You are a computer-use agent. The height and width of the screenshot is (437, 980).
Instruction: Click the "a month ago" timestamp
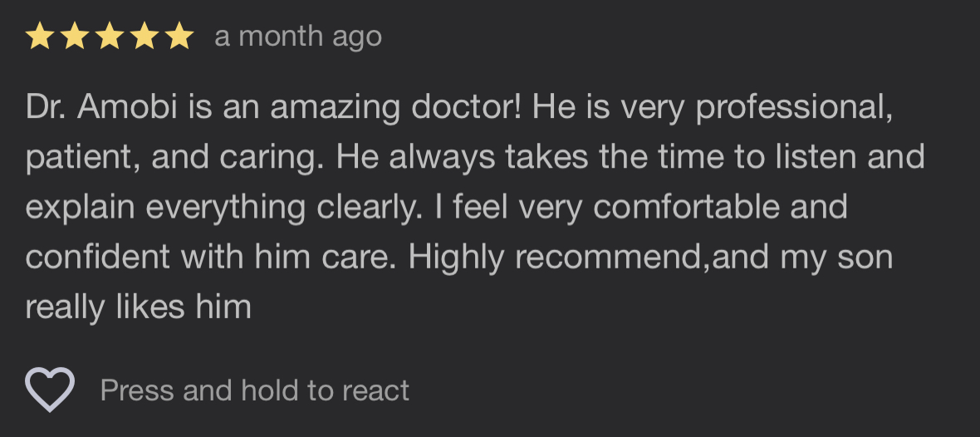click(x=298, y=37)
